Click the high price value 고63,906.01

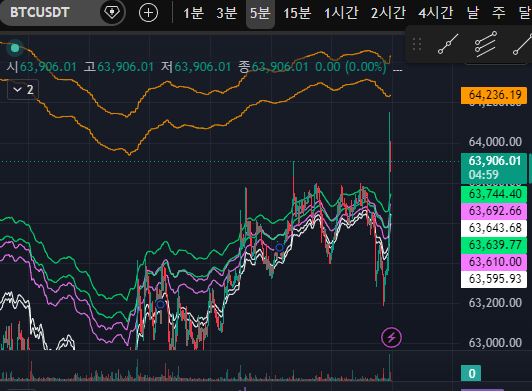click(x=119, y=67)
